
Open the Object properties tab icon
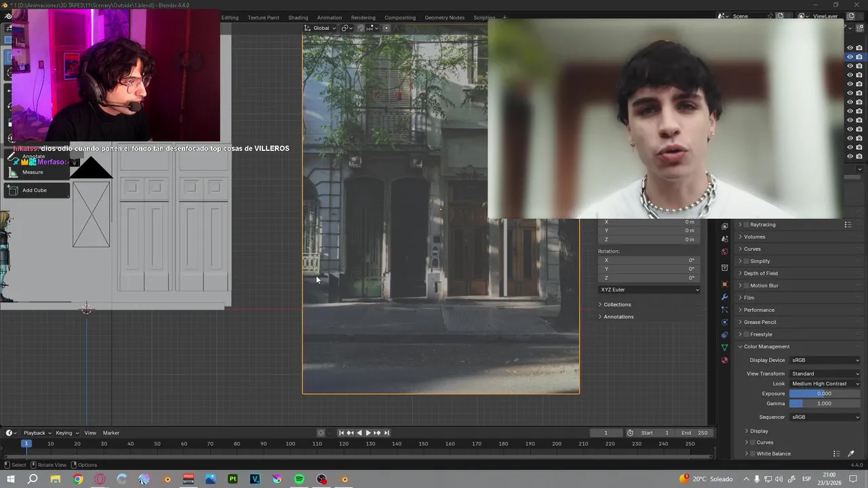[x=724, y=284]
